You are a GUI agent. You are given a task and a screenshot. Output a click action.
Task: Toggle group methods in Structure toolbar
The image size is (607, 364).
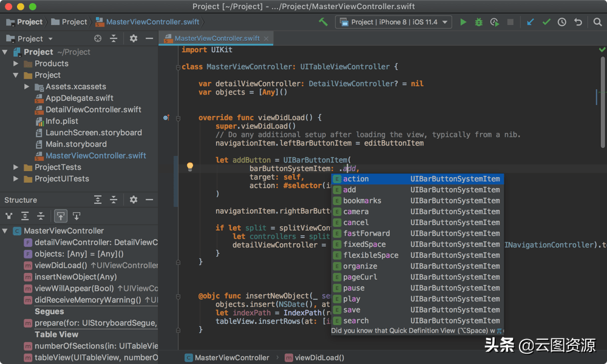point(41,216)
